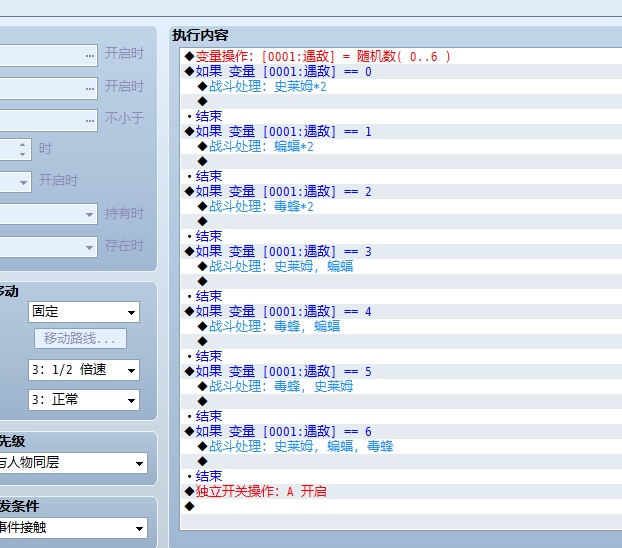
Task: Select 结束 line after == 6 branch
Action: 401,476
